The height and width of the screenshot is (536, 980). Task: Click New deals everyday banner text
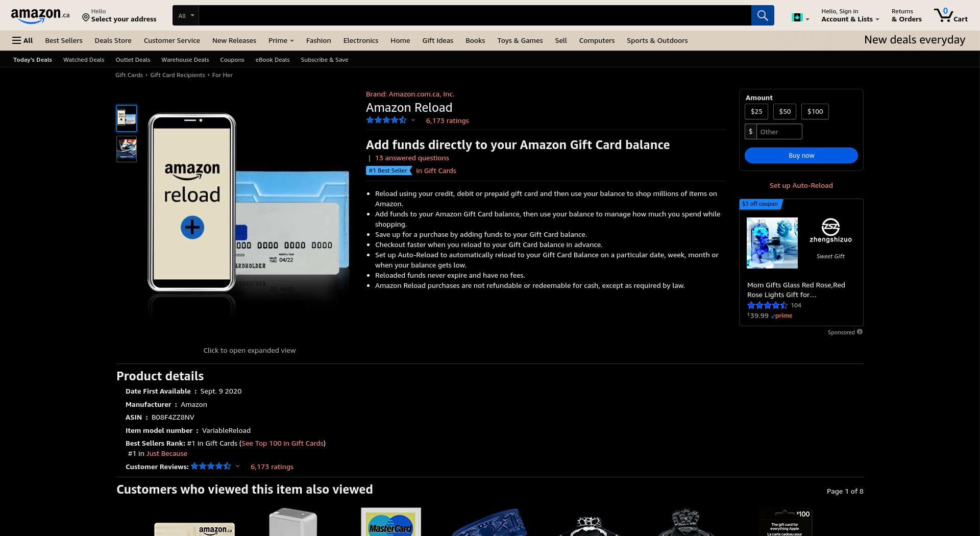(915, 40)
